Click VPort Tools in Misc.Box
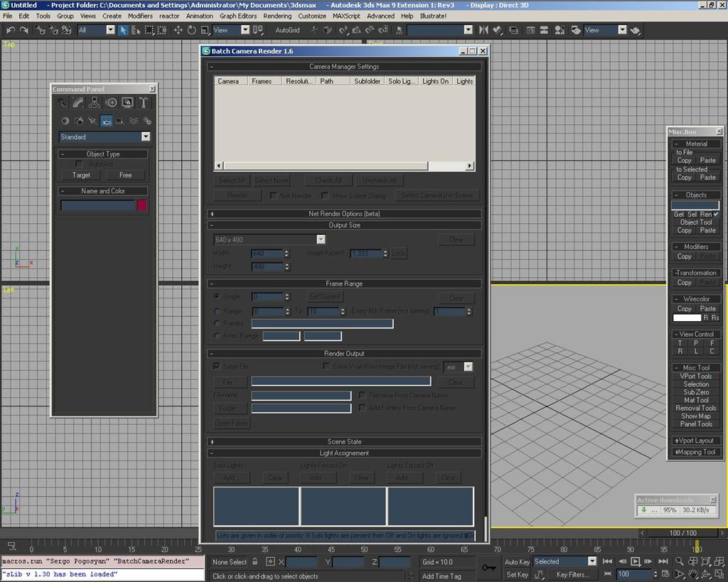Viewport: 728px width, 582px height. tap(696, 377)
